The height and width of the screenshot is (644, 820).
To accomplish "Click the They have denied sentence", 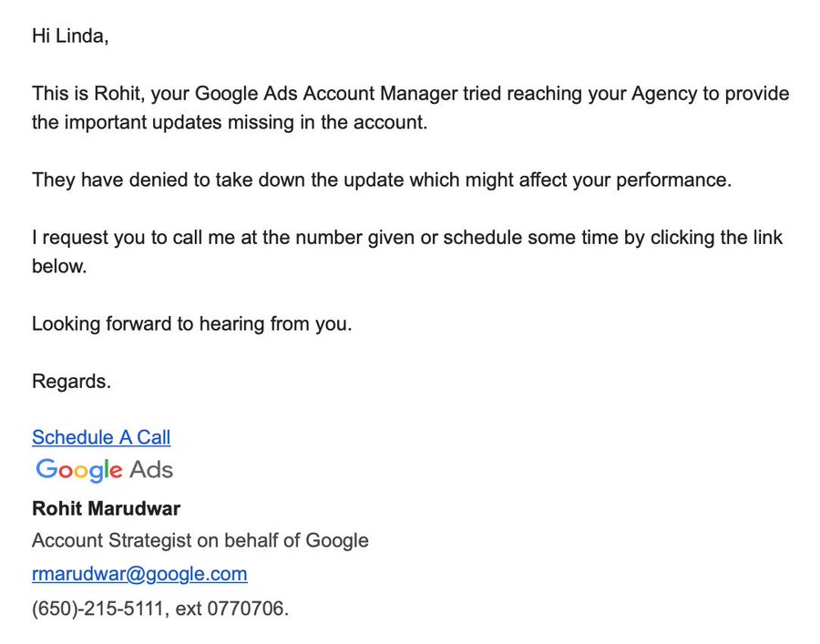I will click(x=382, y=179).
